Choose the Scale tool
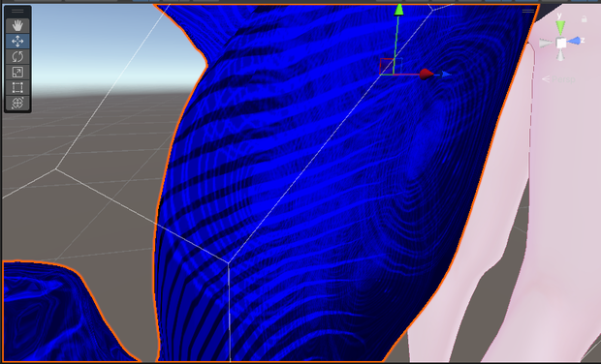Viewport: 601px width, 364px height. pos(17,72)
